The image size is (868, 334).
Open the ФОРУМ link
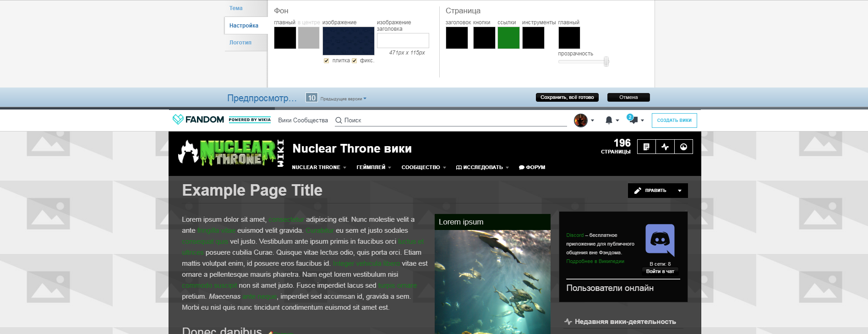click(x=532, y=167)
